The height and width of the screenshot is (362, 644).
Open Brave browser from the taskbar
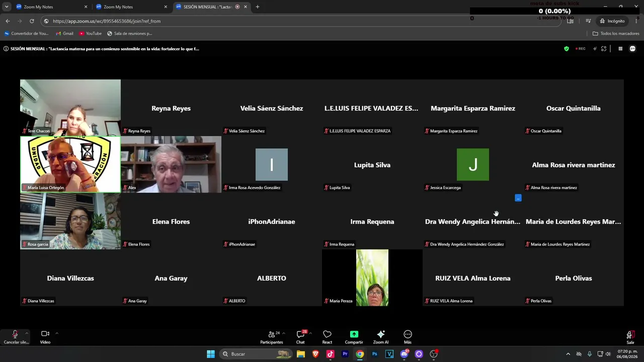pyautogui.click(x=315, y=354)
